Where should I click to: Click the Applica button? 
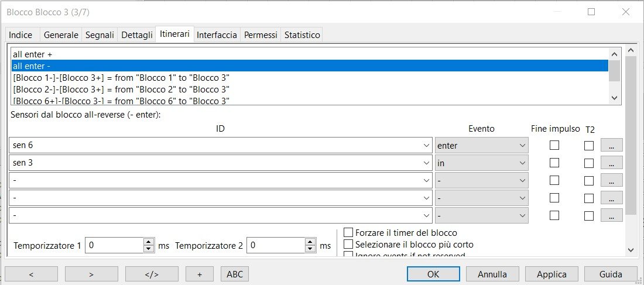tap(551, 274)
